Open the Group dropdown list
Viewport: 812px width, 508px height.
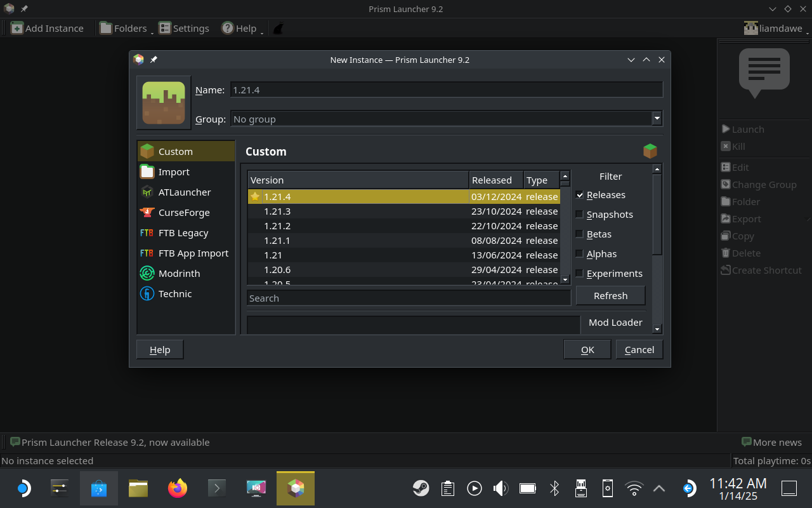657,119
